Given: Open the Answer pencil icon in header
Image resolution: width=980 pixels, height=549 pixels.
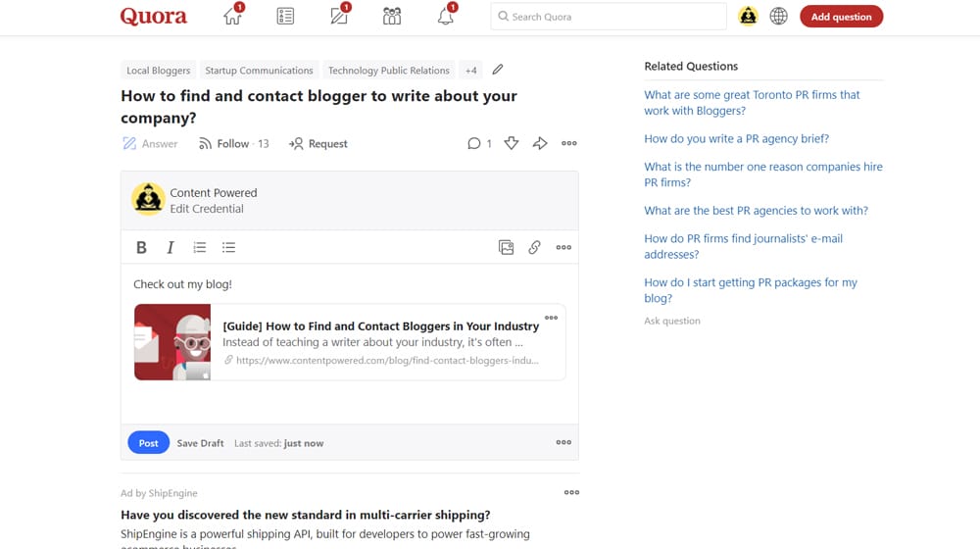Looking at the screenshot, I should tap(339, 16).
